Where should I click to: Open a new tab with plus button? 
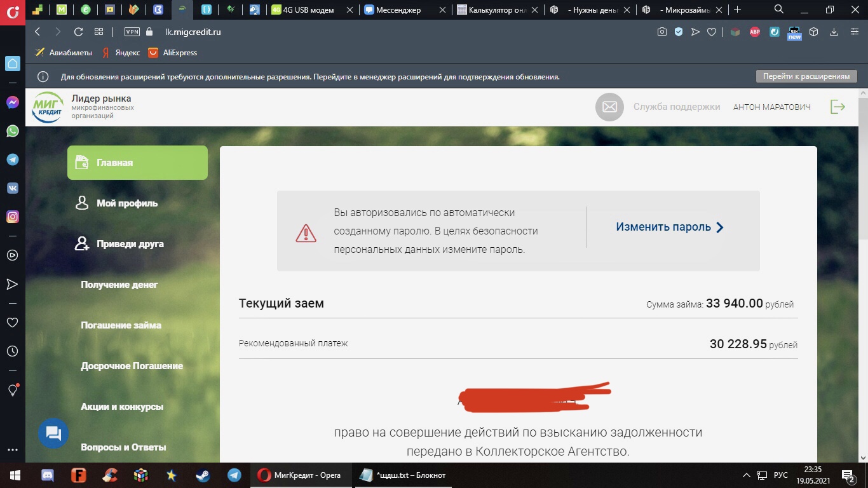pos(738,10)
